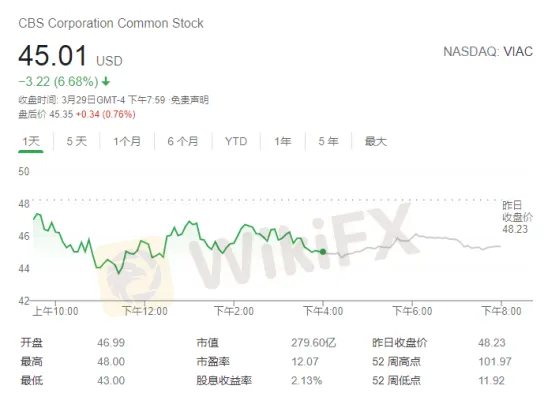The height and width of the screenshot is (409, 549).
Task: Click the 下午4:00 time axis label
Action: [323, 311]
